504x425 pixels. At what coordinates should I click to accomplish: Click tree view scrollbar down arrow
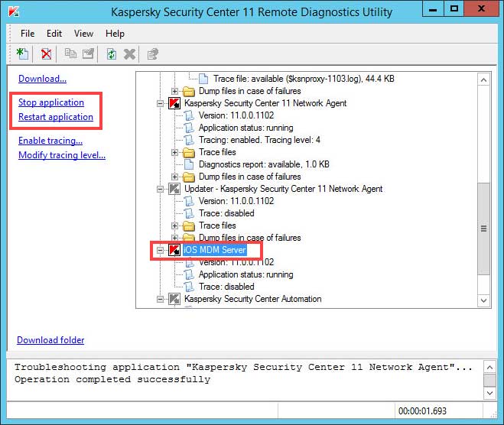point(483,300)
